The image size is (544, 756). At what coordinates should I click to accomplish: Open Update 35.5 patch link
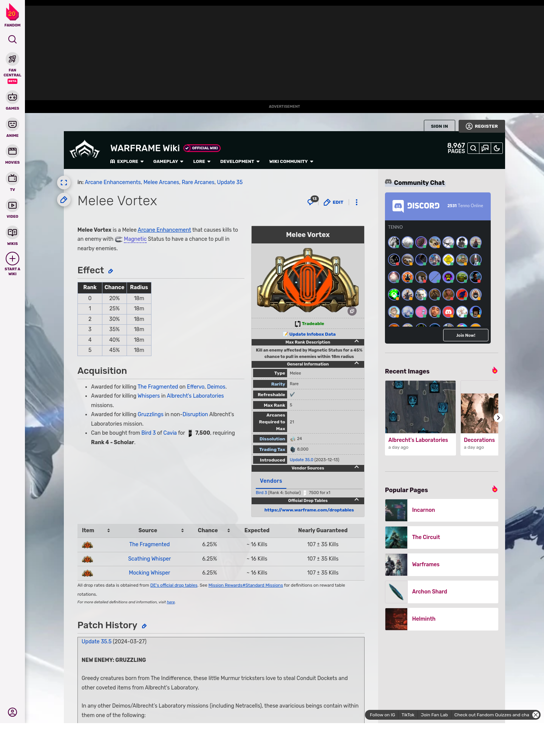point(97,641)
